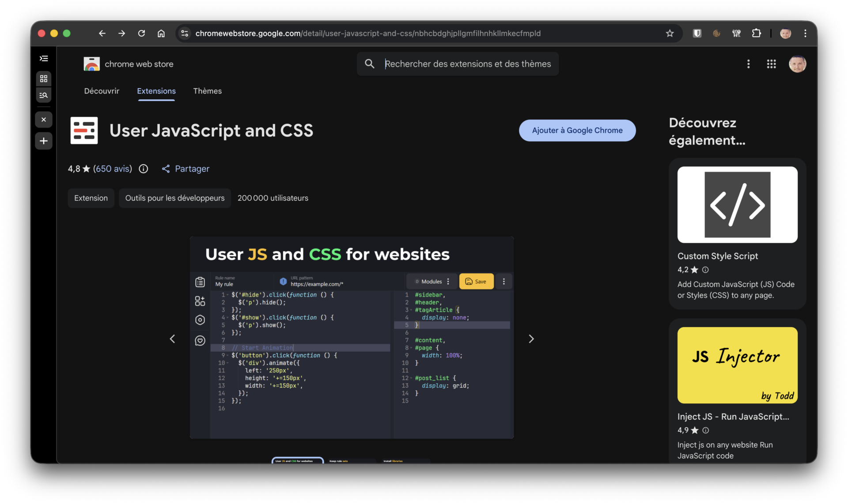Open the Custom Style Script title link
The width and height of the screenshot is (848, 504).
pos(718,256)
